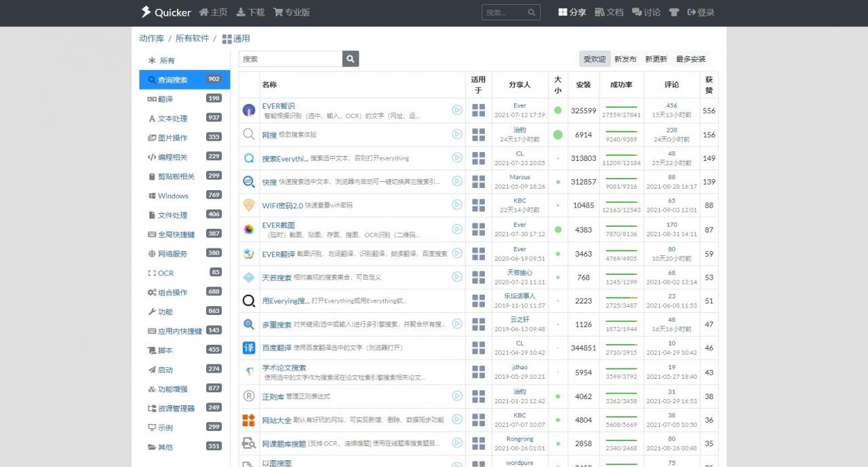The image size is (868, 467).
Task: Select 其他 category
Action: 184,447
